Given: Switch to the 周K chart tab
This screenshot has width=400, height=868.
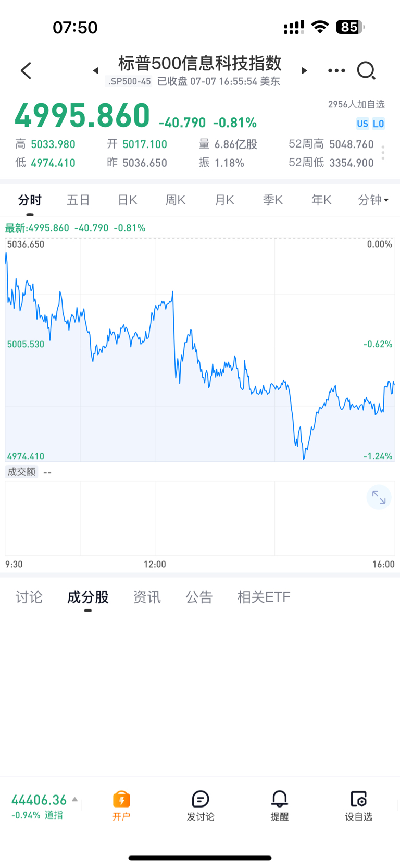Looking at the screenshot, I should click(176, 200).
